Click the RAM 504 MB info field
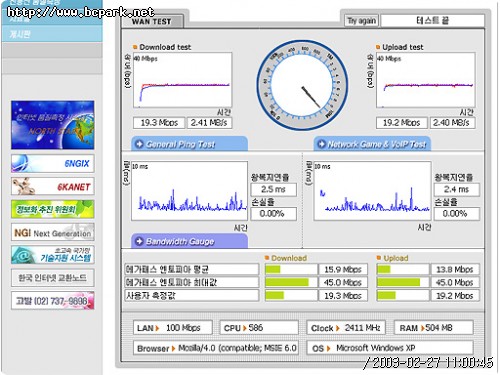The width and height of the screenshot is (500, 375). pos(434,328)
